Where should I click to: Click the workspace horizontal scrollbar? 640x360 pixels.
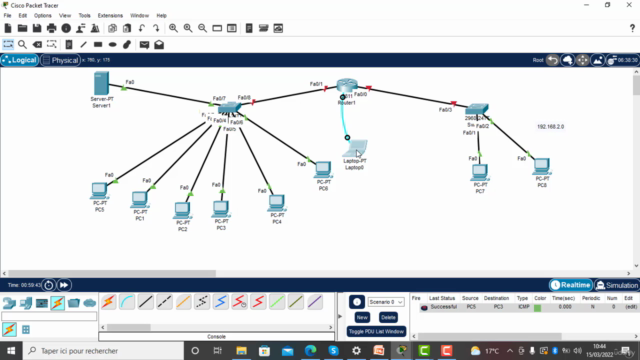pyautogui.click(x=112, y=273)
